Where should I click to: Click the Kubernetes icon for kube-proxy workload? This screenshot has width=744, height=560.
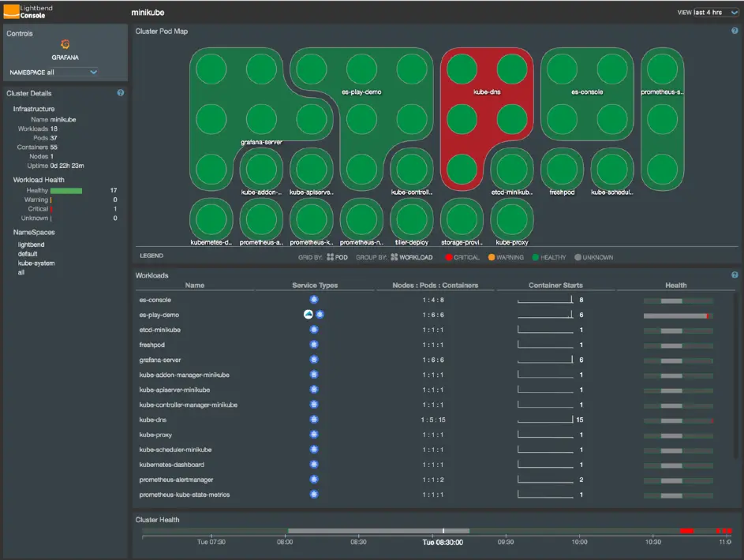point(314,434)
